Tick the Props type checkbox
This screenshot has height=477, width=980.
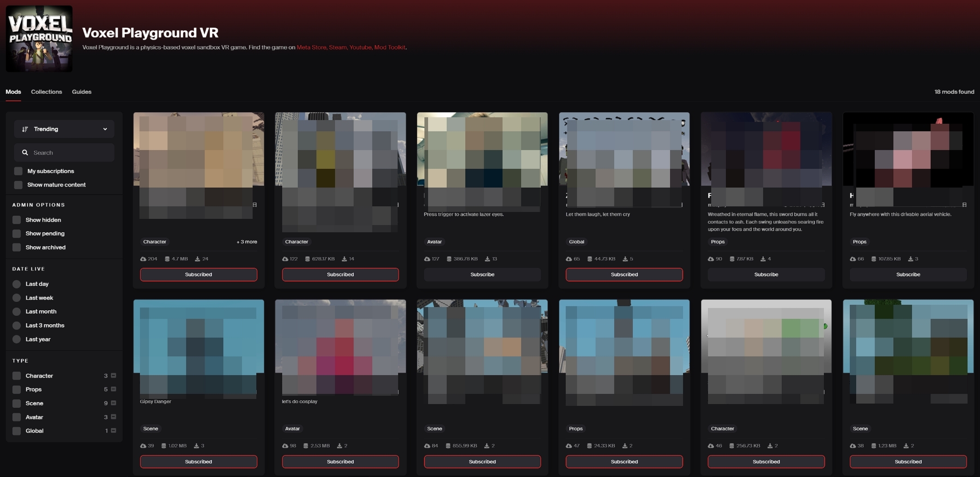pyautogui.click(x=17, y=390)
